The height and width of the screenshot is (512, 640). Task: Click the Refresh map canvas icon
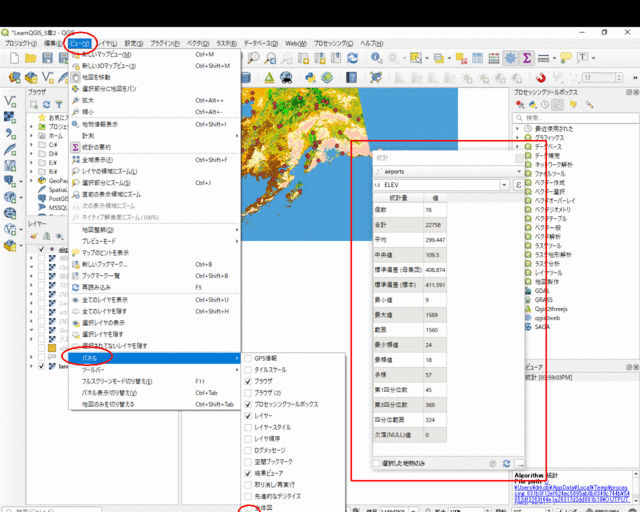[353, 58]
